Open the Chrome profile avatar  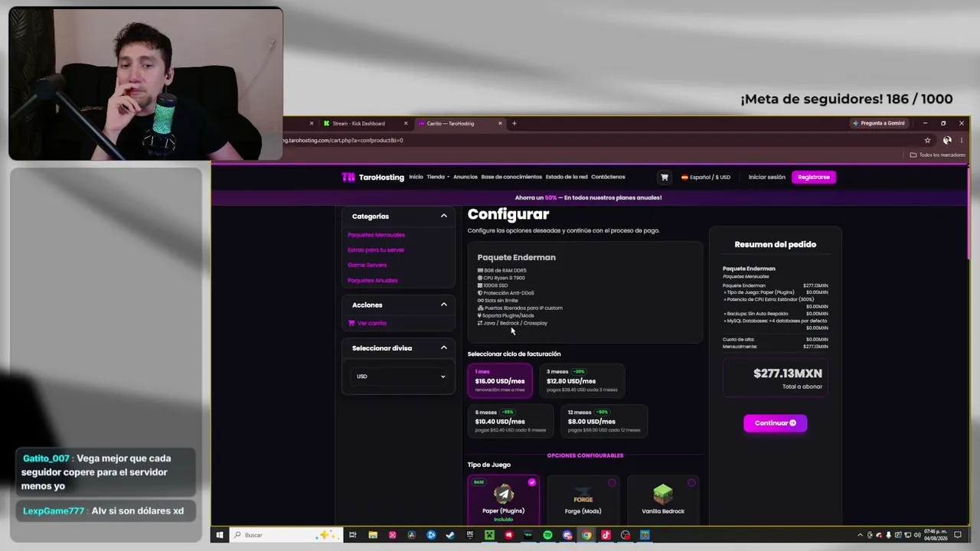tap(947, 140)
